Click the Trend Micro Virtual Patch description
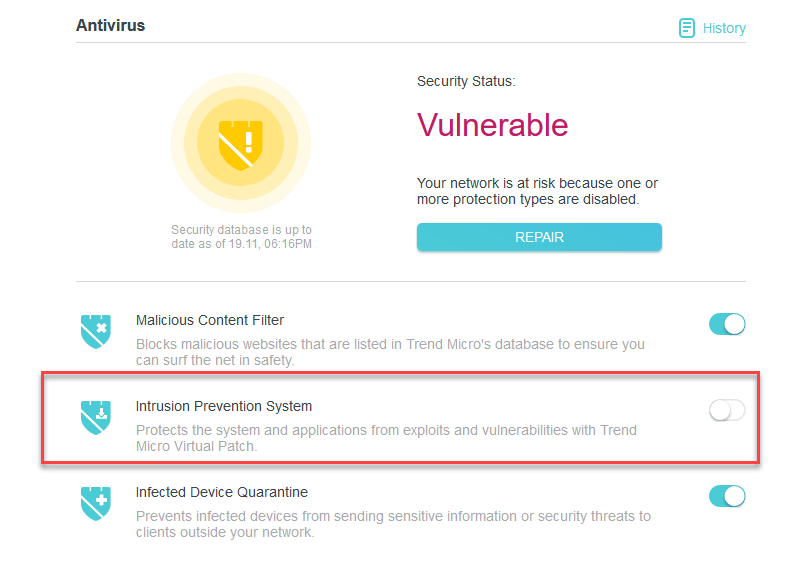 [386, 438]
